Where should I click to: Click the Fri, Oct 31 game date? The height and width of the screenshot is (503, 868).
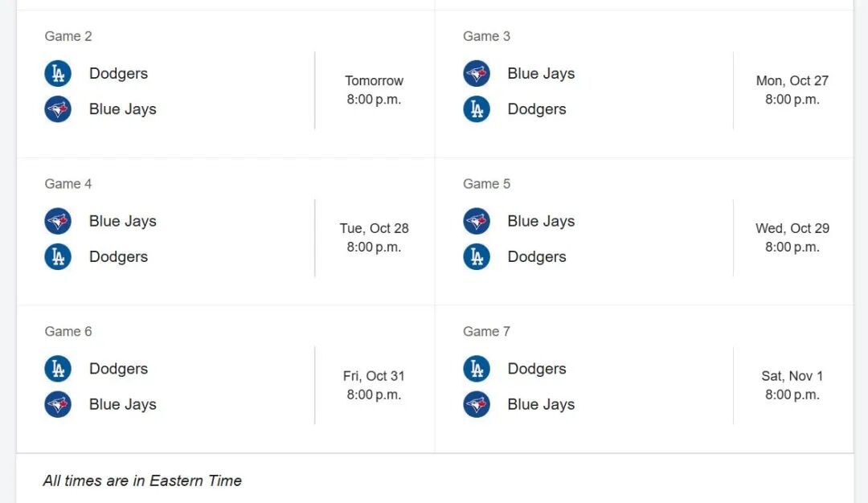(374, 376)
